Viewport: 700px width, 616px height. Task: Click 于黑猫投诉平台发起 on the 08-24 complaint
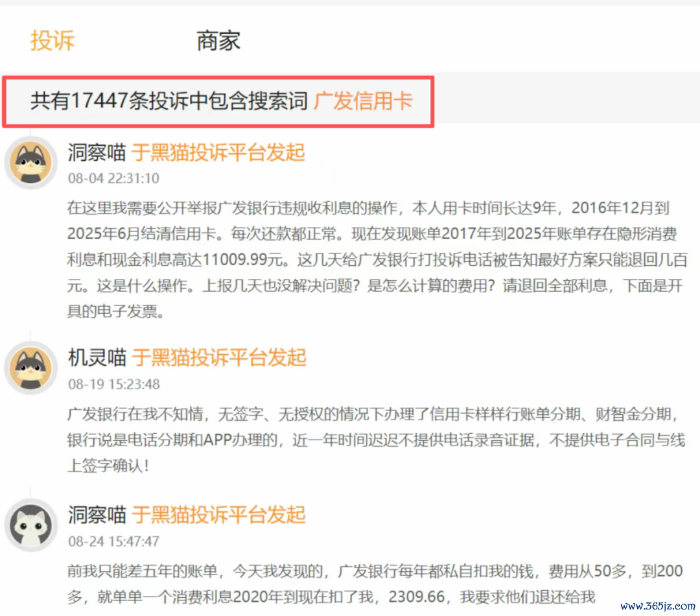tap(218, 515)
